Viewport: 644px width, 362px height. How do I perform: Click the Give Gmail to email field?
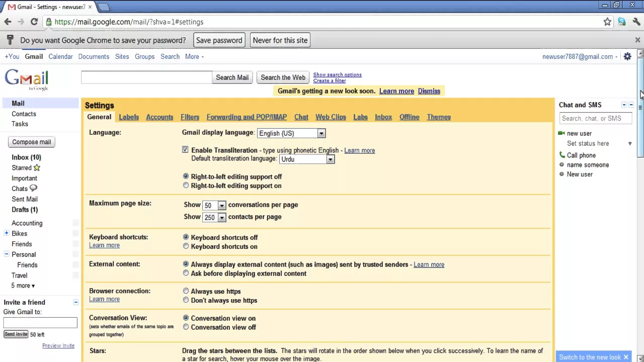click(40, 322)
